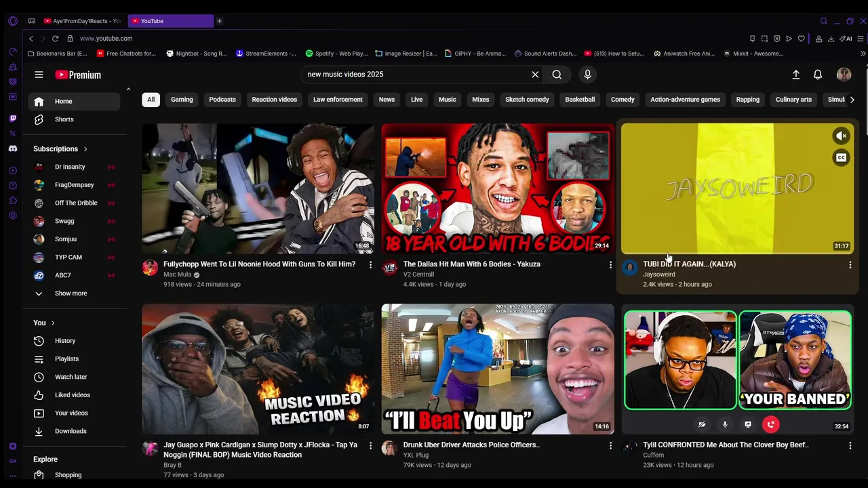Expand the You section arrow

click(x=53, y=323)
